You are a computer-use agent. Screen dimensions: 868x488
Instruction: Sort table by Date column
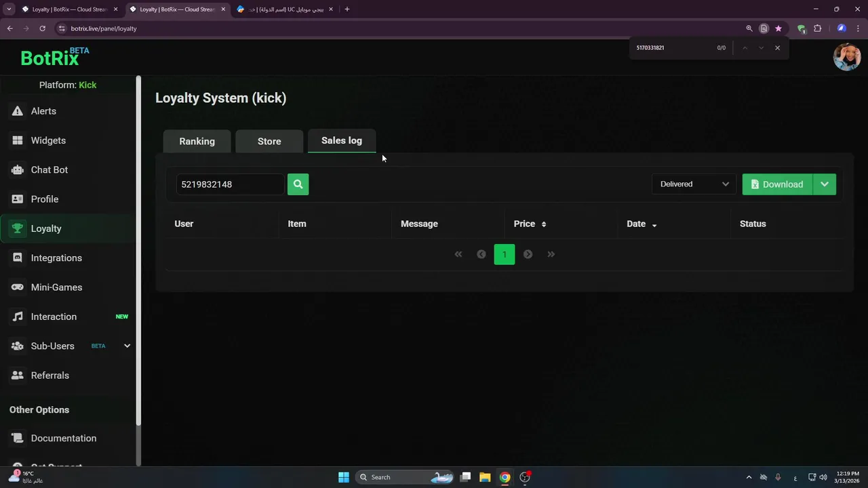pyautogui.click(x=642, y=224)
